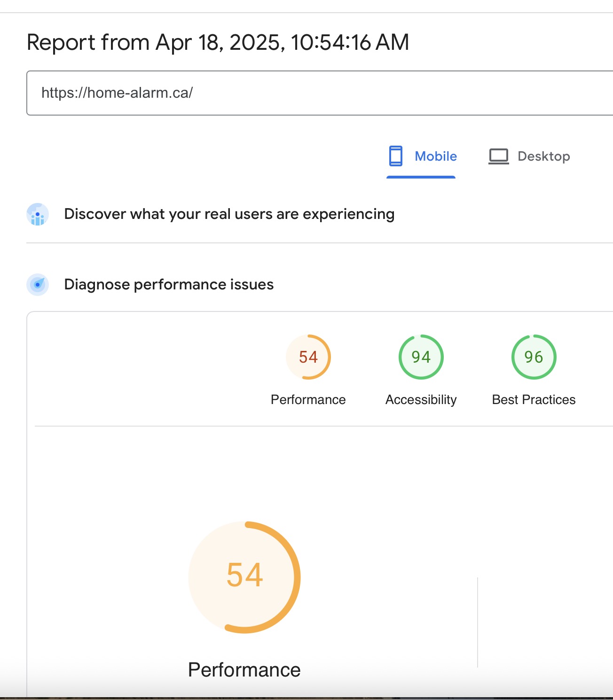Click the number 94 in Accessibility gauge

click(x=421, y=357)
